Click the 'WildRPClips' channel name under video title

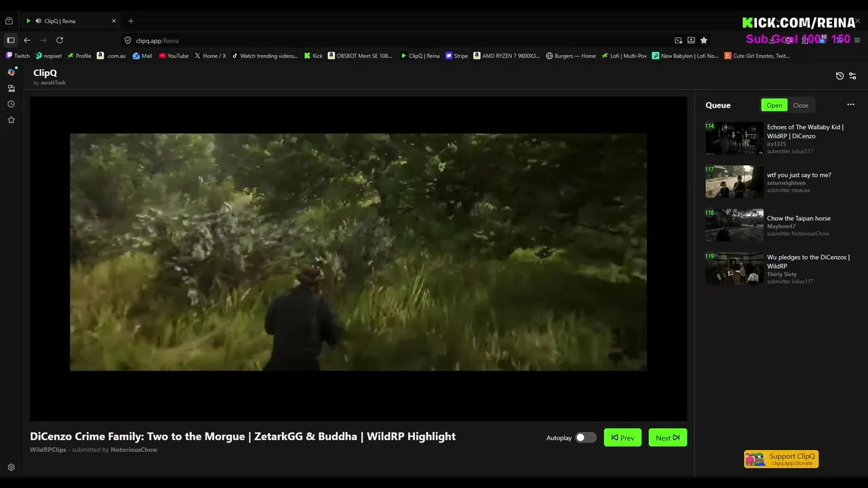(x=47, y=449)
